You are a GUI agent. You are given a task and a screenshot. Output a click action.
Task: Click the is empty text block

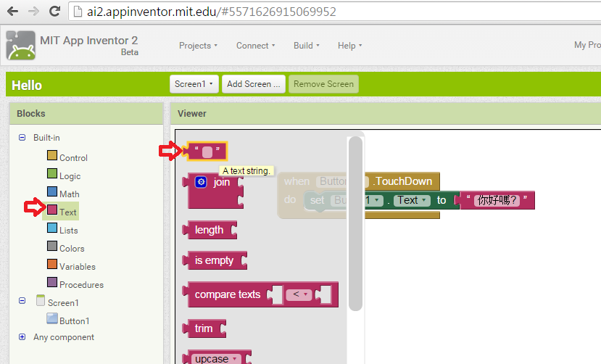215,260
